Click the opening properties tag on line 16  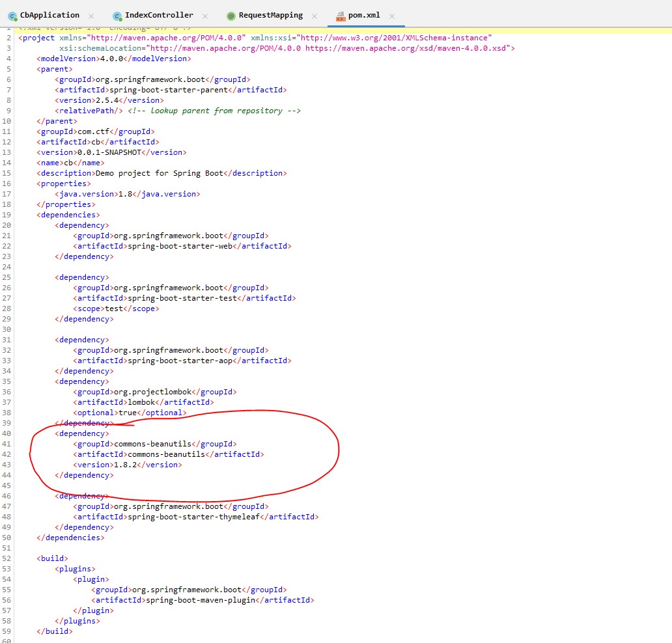click(x=64, y=184)
